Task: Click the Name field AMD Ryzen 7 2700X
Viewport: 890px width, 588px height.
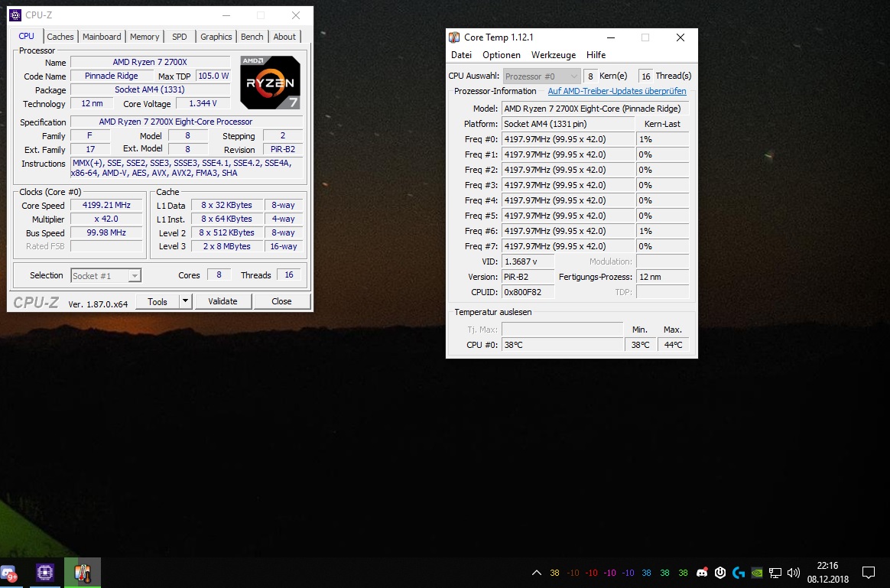Action: (150, 62)
